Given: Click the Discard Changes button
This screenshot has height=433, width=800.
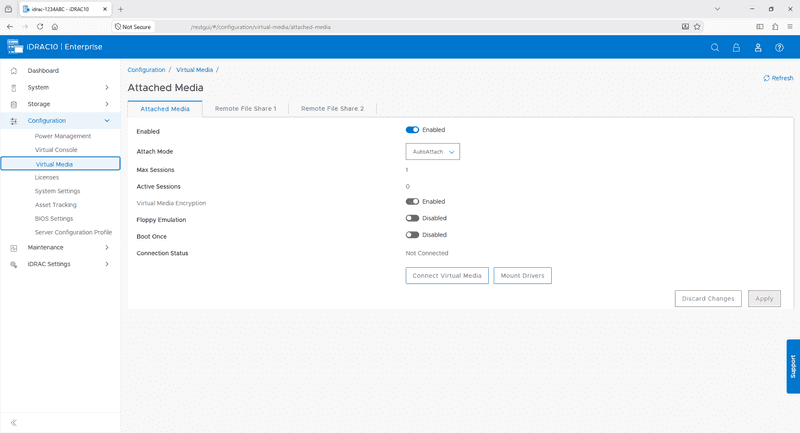Looking at the screenshot, I should [708, 298].
